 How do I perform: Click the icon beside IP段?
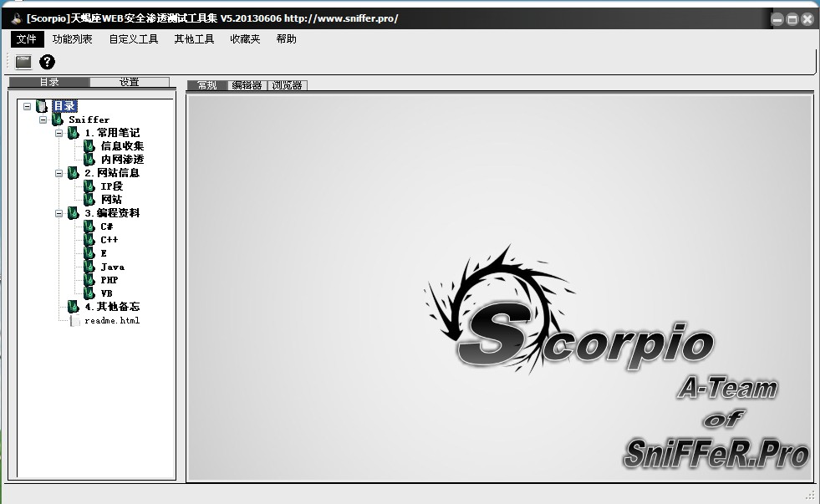89,186
